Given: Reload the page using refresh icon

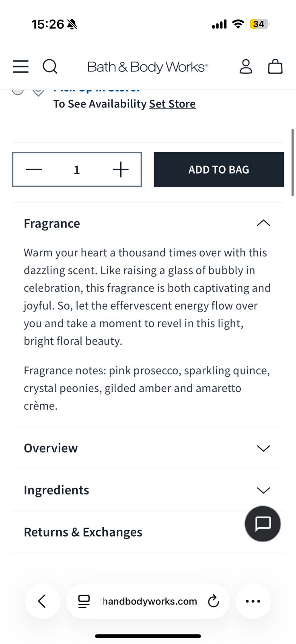Looking at the screenshot, I should pos(213,601).
